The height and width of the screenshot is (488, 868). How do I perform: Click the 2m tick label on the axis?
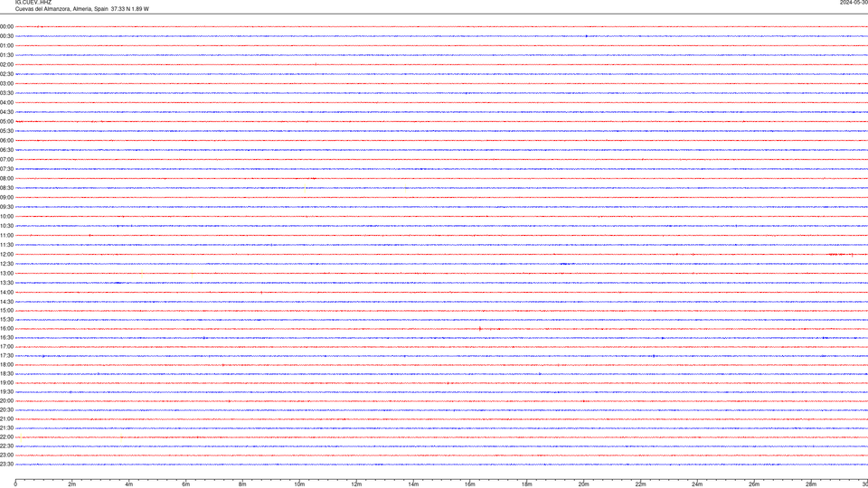[72, 484]
